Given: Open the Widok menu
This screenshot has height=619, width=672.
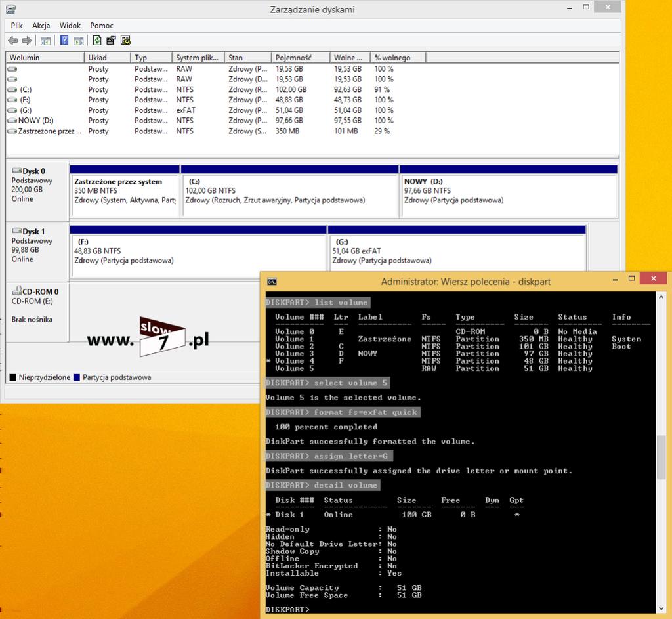Looking at the screenshot, I should (70, 26).
